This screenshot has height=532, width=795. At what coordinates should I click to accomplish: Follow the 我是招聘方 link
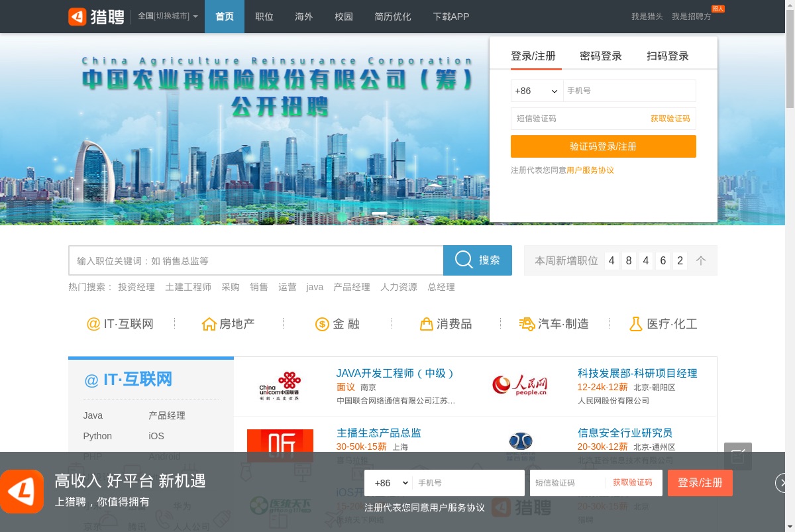coord(692,17)
